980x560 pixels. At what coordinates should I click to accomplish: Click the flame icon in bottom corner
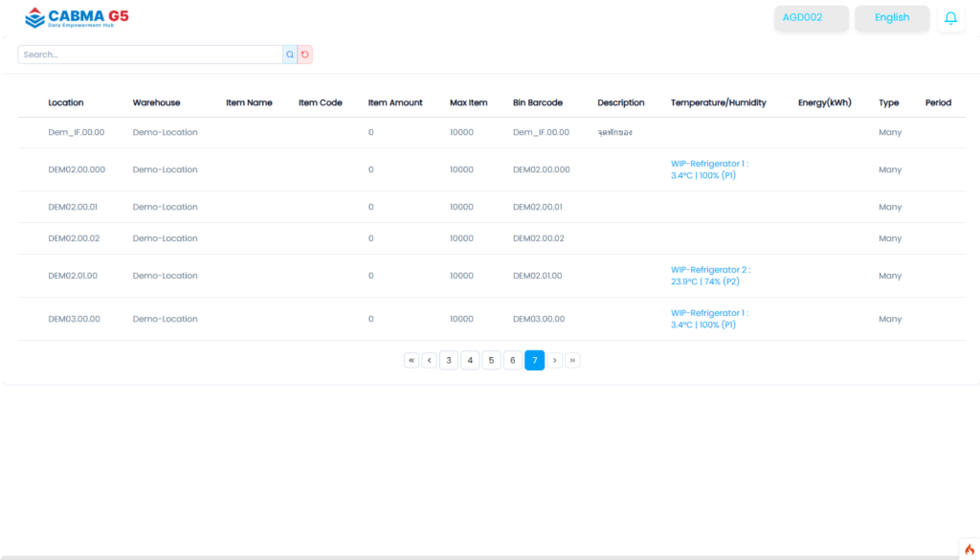click(969, 549)
